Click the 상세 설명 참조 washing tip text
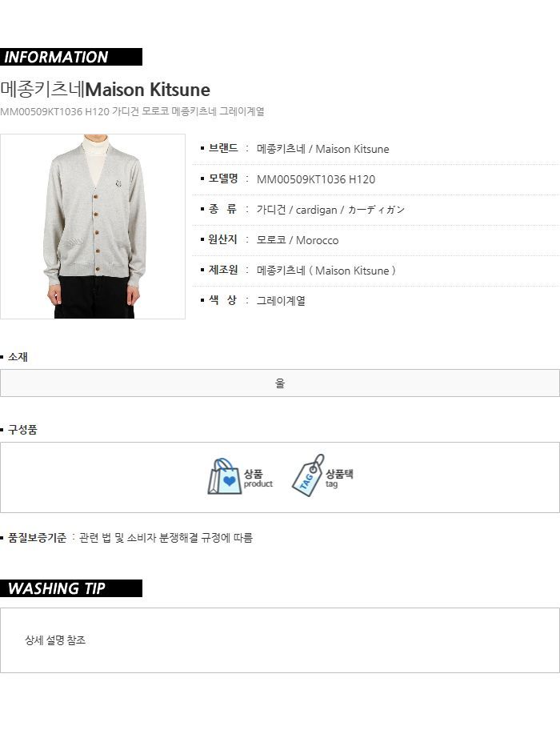The image size is (560, 742). tap(55, 640)
